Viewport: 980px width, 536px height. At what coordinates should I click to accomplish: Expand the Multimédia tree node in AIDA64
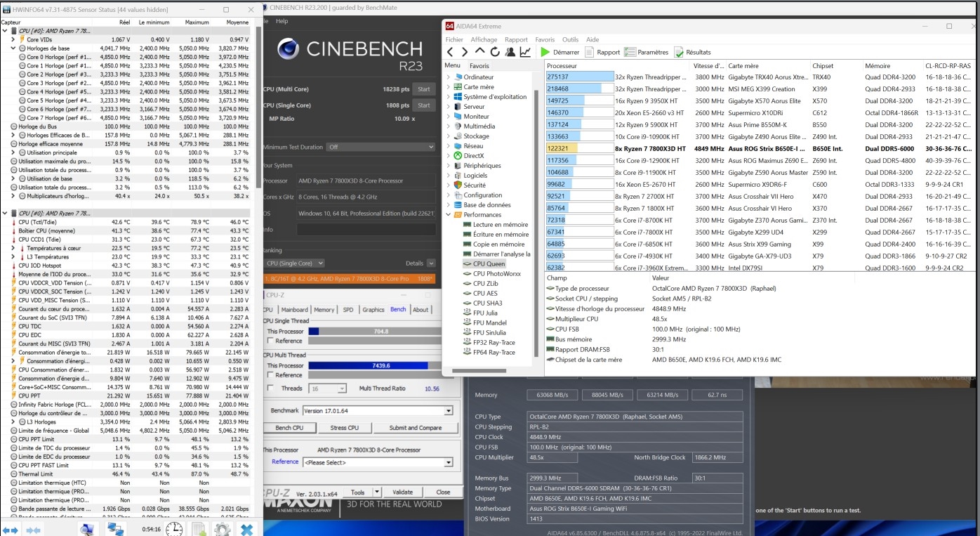449,126
